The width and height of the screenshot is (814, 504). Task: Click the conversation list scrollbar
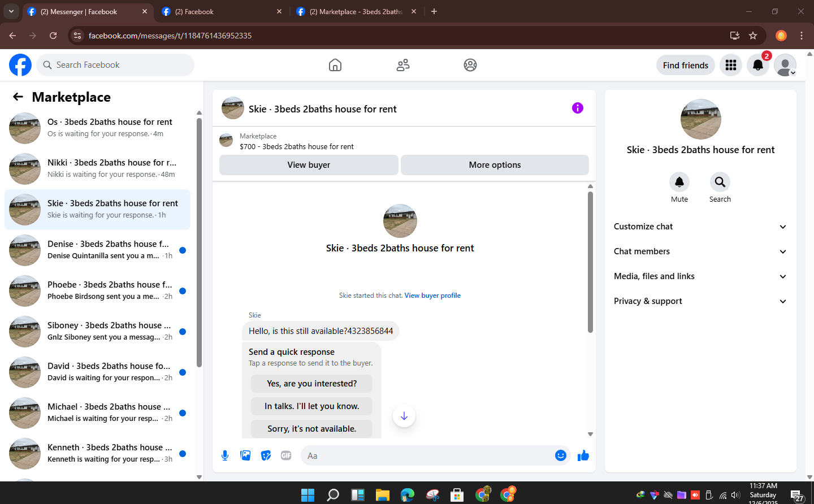(199, 243)
